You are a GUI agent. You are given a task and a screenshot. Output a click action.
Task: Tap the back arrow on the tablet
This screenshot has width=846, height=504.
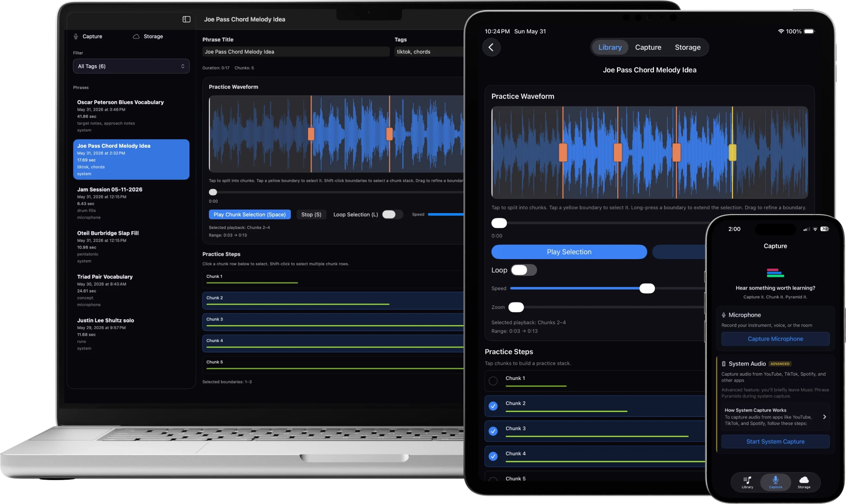pyautogui.click(x=491, y=47)
